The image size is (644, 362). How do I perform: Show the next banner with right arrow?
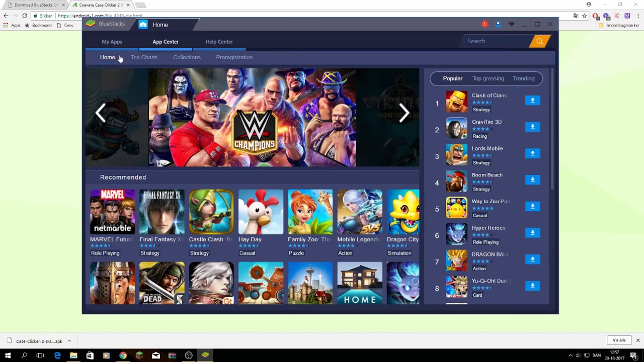pos(404,113)
